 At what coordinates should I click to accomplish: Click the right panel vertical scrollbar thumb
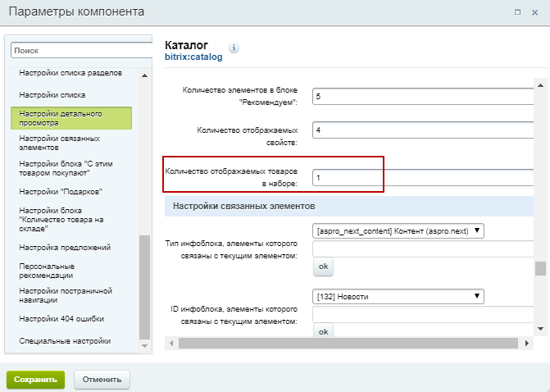[540, 268]
